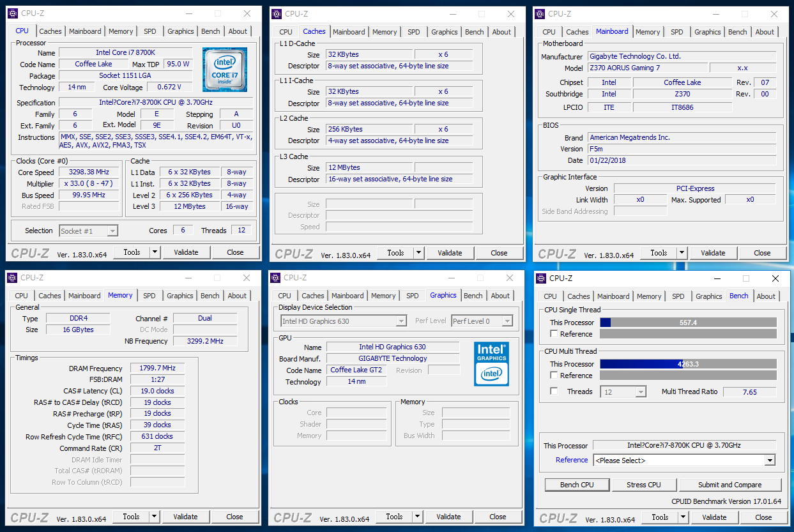Click CPU-Z title icon in Bench tab window
The height and width of the screenshot is (532, 794).
tap(540, 278)
